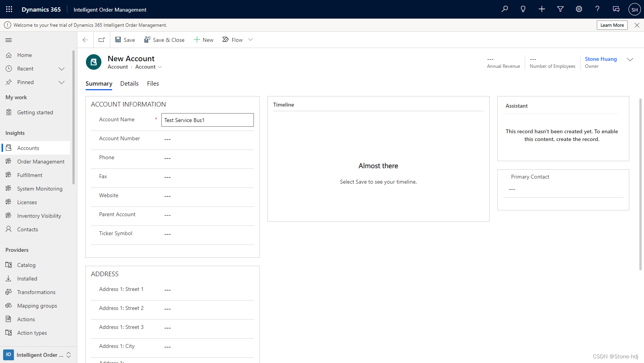This screenshot has height=363, width=644.
Task: Click the Number of Employees header field
Action: [x=552, y=63]
